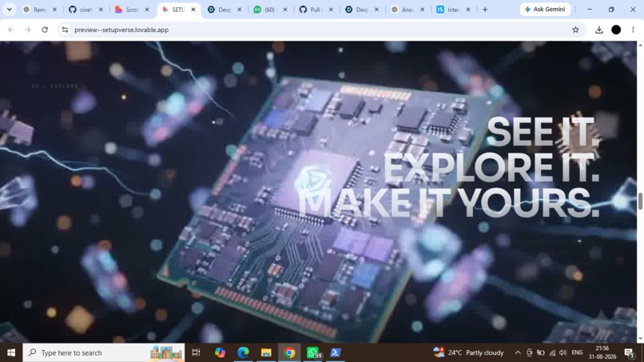Image resolution: width=644 pixels, height=362 pixels.
Task: Open the Chrome downloads icon
Action: point(598,30)
